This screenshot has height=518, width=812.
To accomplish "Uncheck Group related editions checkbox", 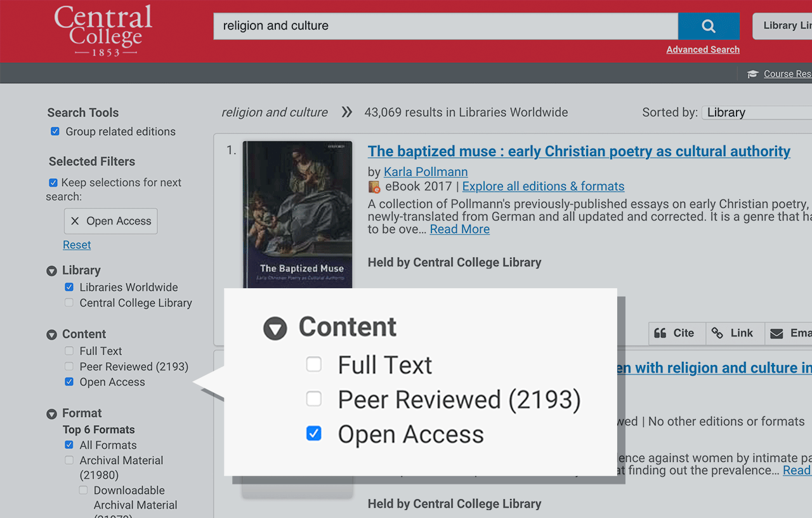I will [x=55, y=131].
